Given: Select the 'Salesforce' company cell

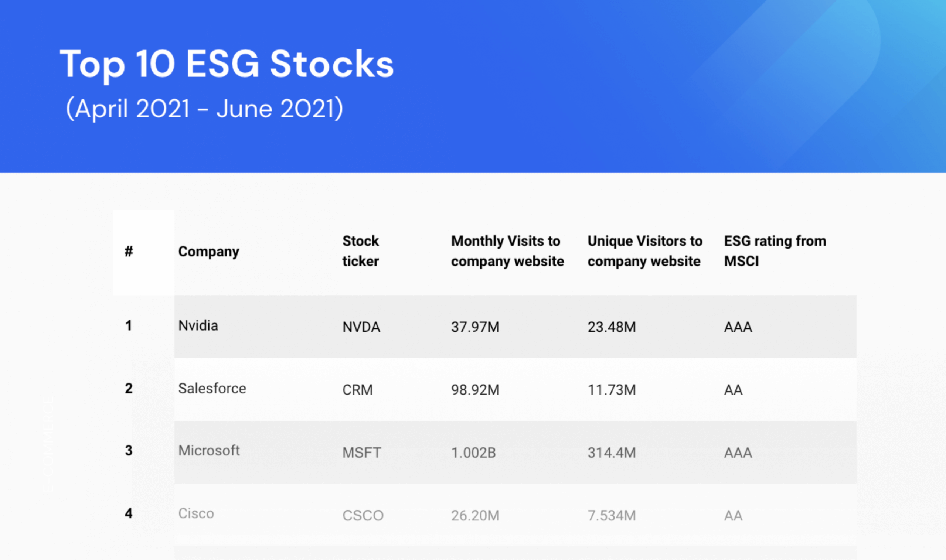Looking at the screenshot, I should pyautogui.click(x=212, y=388).
